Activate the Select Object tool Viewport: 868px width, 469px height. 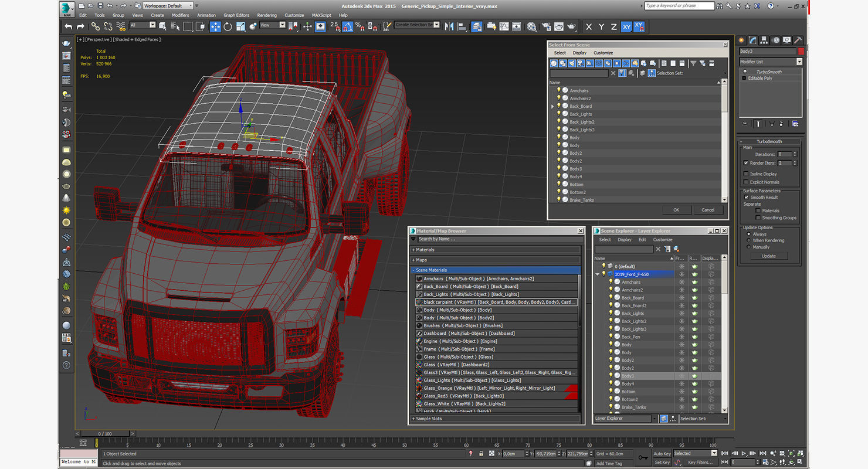tap(164, 26)
